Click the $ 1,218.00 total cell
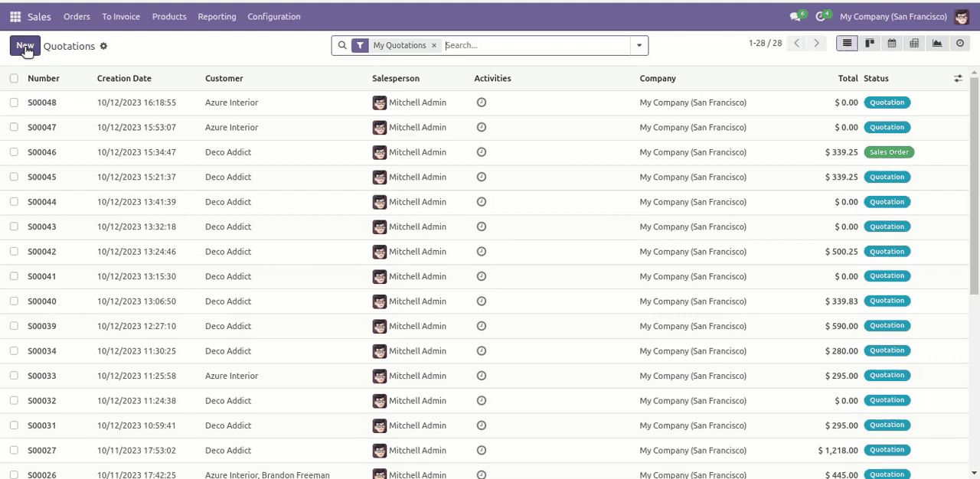 point(838,451)
